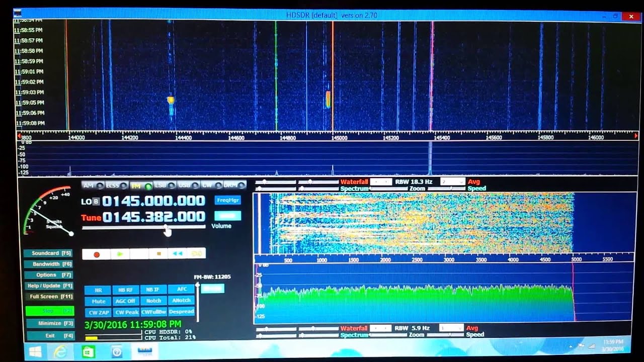Viewport: 644px width, 362px height.
Task: Click Exit [F4] button
Action: [49, 335]
